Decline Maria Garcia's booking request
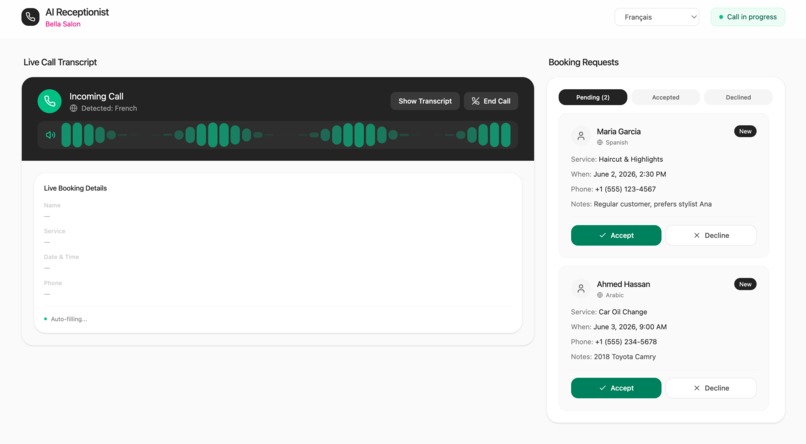806x444 pixels. point(711,235)
